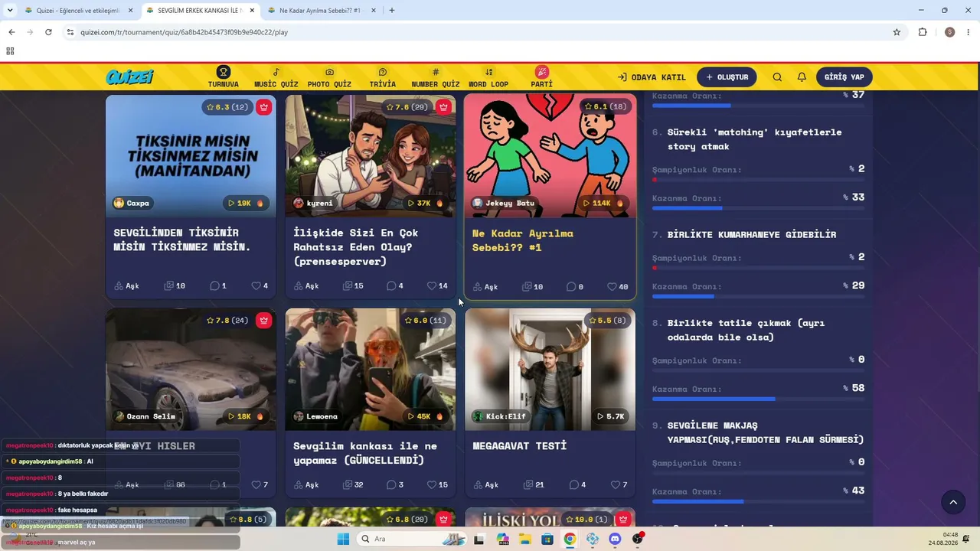This screenshot has height=551, width=980.
Task: Click the Oluştur button
Action: 727,77
